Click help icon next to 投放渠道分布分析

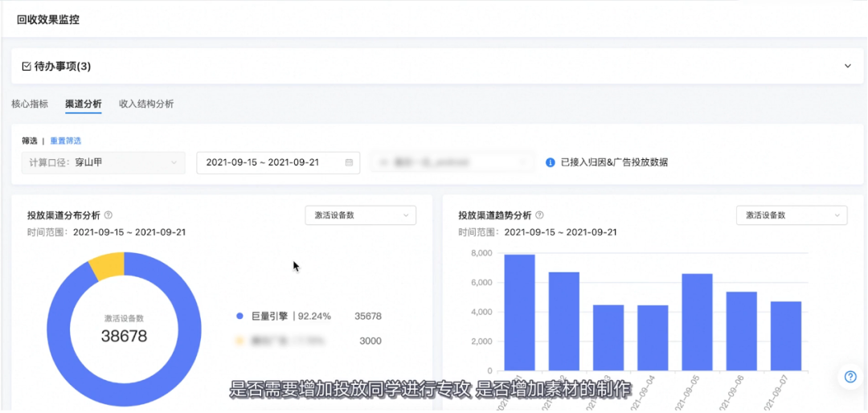[108, 215]
